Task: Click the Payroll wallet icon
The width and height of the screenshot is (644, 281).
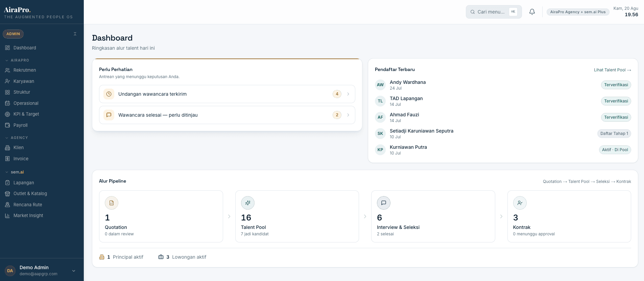Action: point(7,125)
